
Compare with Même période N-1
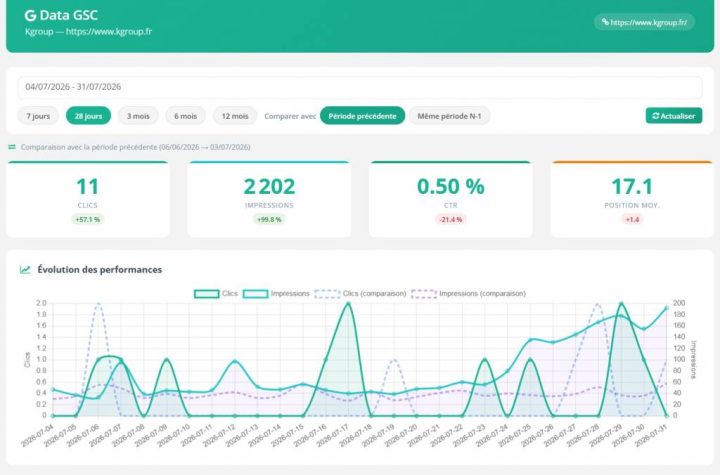(x=450, y=116)
